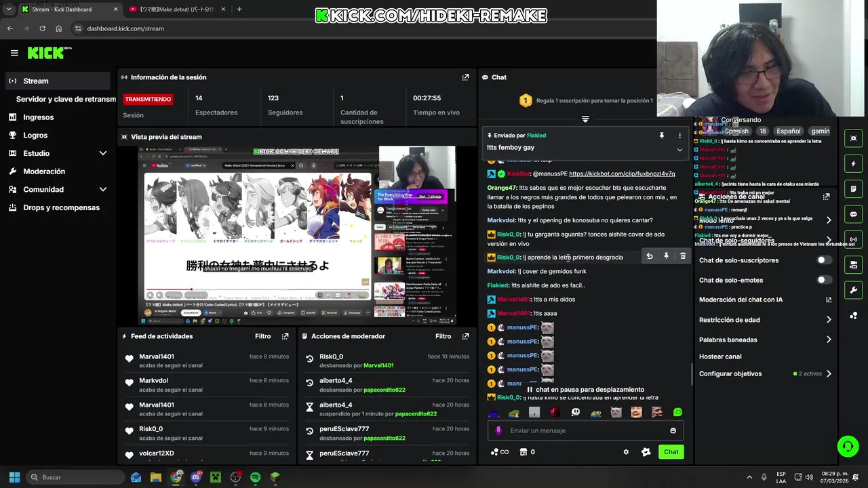Open Configurar objetivos submenu

829,373
